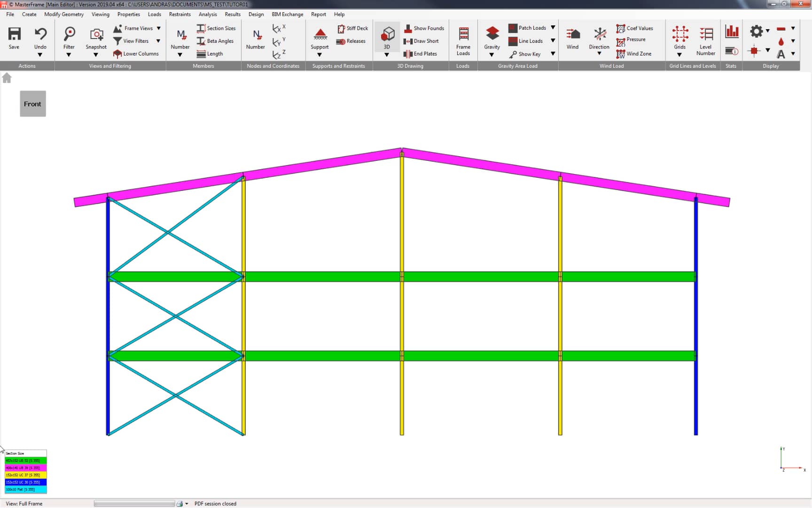Expand the Frame Views dropdown
The width and height of the screenshot is (812, 508).
click(x=159, y=28)
